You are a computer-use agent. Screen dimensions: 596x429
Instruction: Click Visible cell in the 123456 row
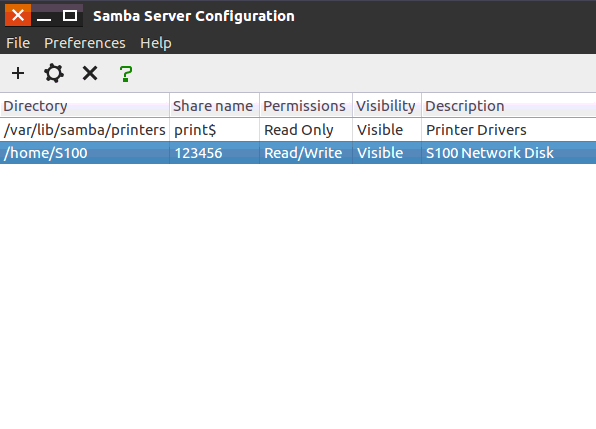387,153
